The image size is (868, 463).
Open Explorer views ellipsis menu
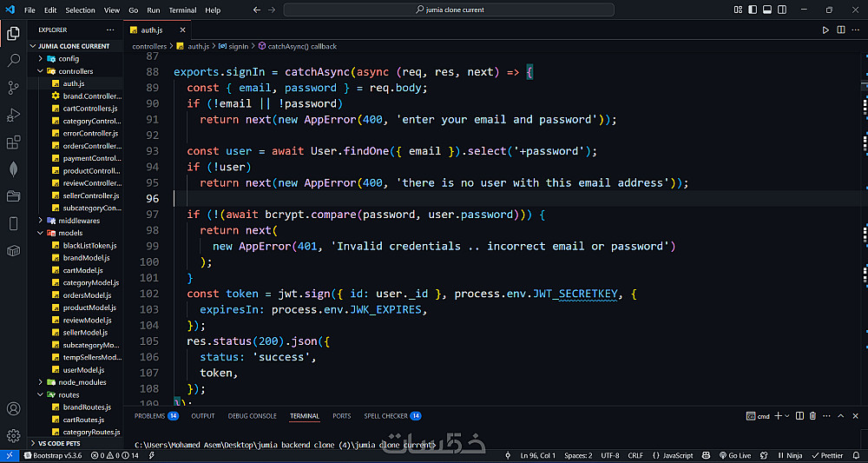[x=110, y=30]
